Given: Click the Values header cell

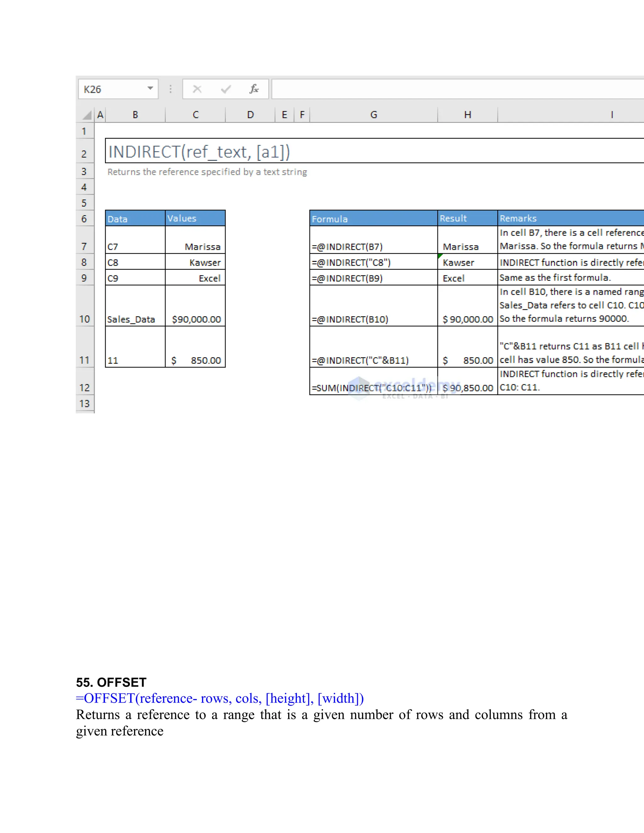Looking at the screenshot, I should pyautogui.click(x=195, y=218).
